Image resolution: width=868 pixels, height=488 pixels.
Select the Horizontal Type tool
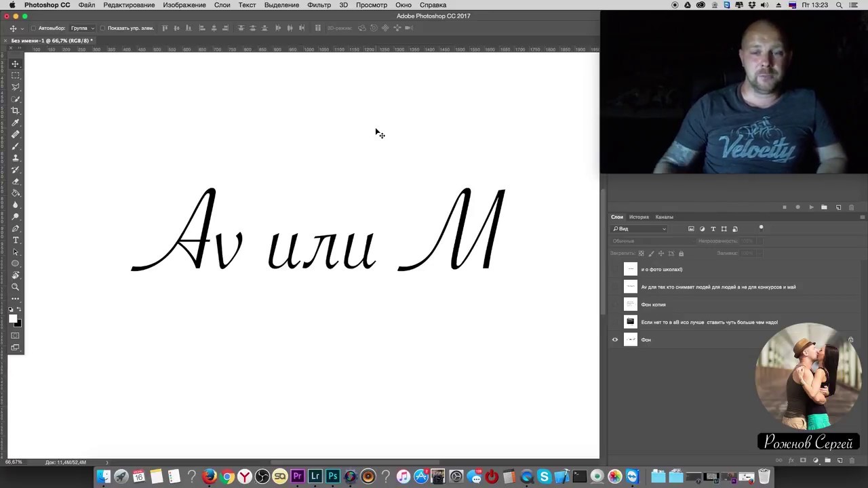pos(15,240)
